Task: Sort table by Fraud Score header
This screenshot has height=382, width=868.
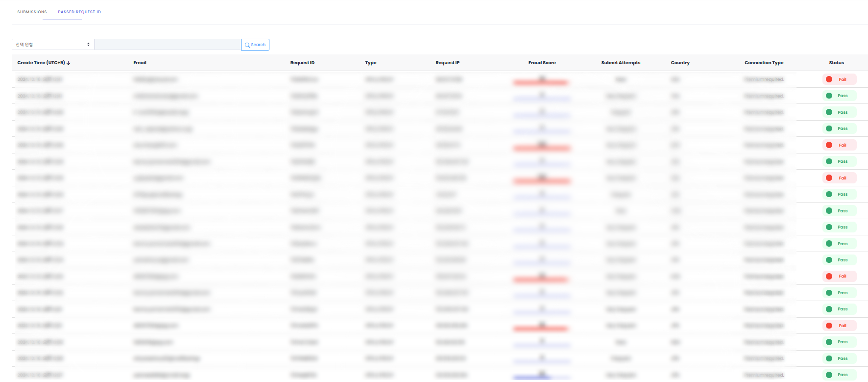Action: click(x=542, y=63)
